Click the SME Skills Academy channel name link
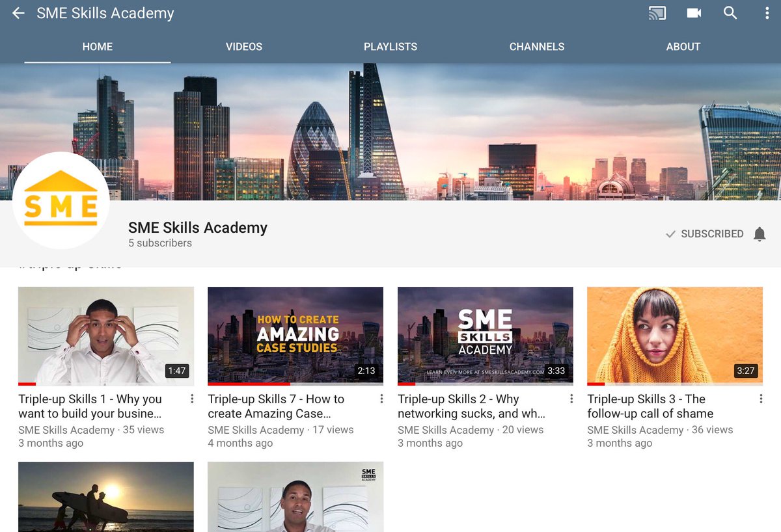 click(197, 228)
